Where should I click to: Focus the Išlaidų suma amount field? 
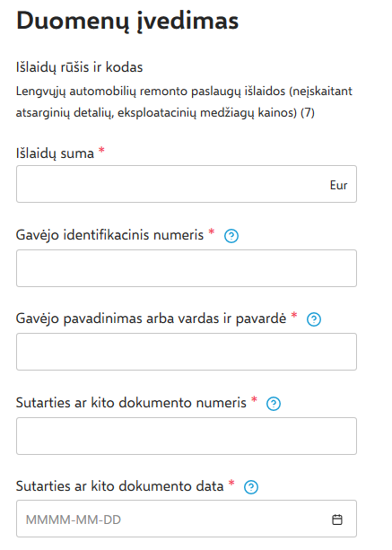coord(187,184)
